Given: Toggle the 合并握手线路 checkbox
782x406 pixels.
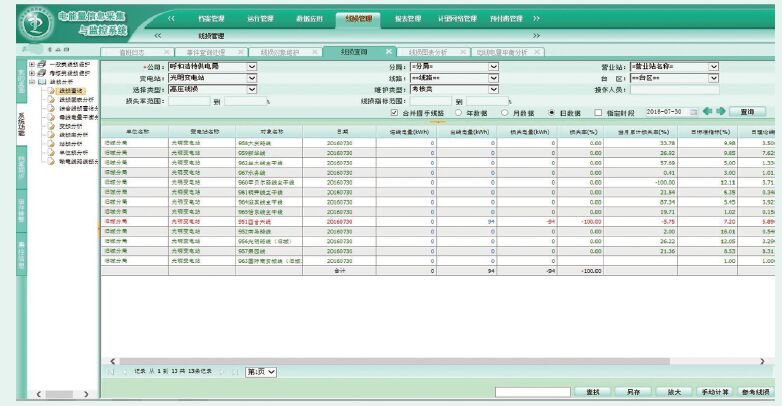Looking at the screenshot, I should click(394, 112).
